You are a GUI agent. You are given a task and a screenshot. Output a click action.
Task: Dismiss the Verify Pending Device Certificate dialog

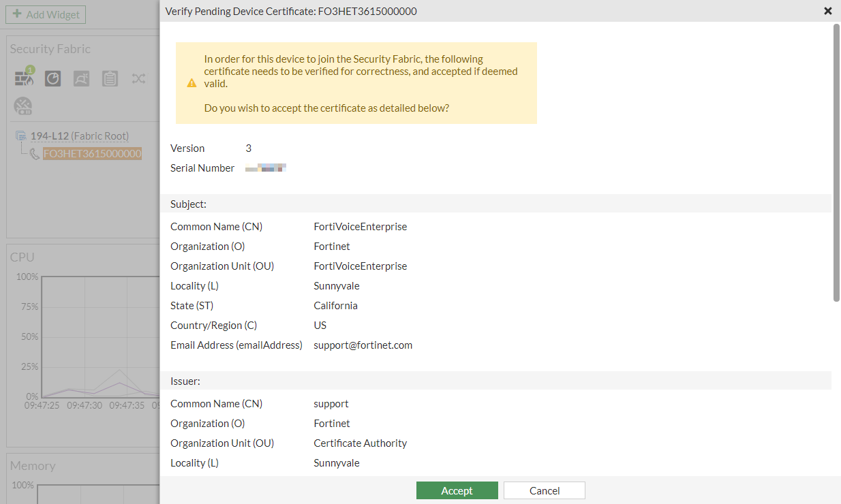(827, 11)
